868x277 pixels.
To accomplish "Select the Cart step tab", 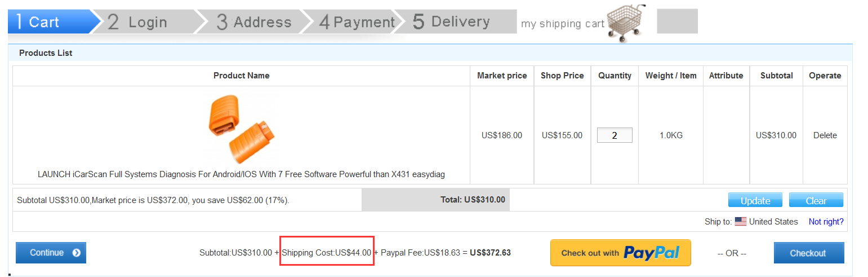I will (54, 22).
